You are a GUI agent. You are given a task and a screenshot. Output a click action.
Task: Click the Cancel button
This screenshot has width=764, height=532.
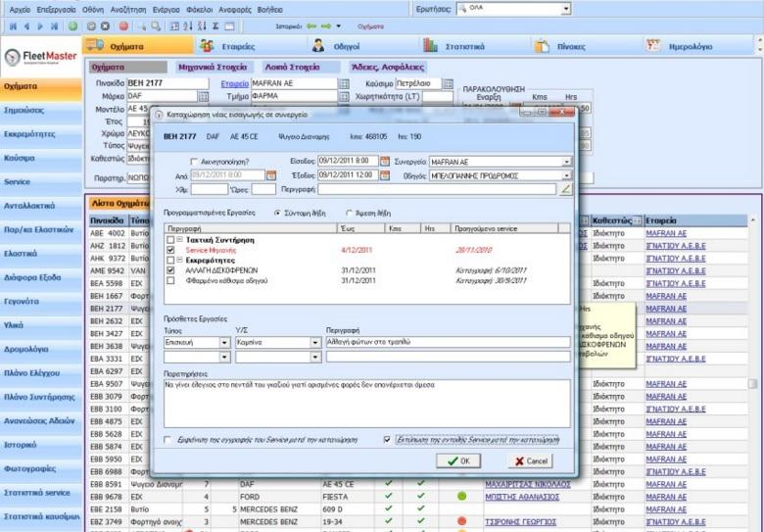point(530,460)
